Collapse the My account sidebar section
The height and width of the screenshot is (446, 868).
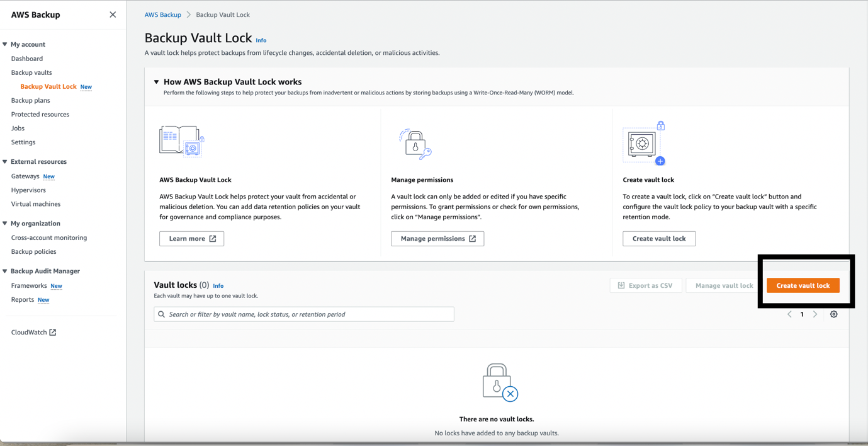click(5, 44)
